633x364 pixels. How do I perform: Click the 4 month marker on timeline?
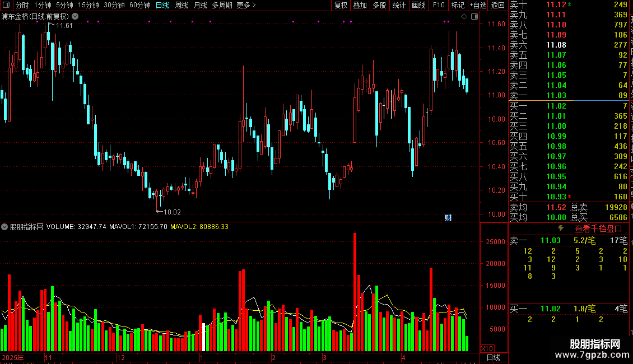[403, 357]
